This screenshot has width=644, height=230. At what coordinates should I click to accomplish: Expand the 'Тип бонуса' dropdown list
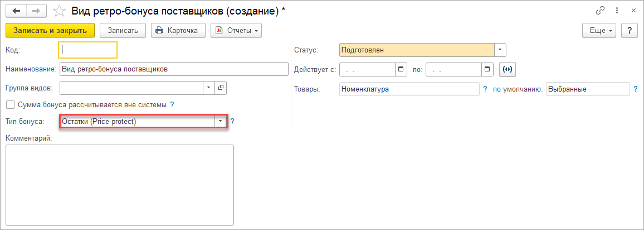tap(221, 121)
